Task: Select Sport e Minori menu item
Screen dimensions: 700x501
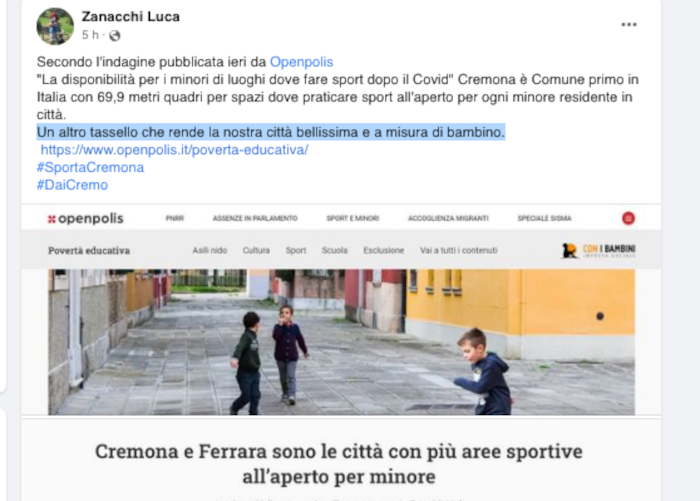Action: [x=353, y=218]
